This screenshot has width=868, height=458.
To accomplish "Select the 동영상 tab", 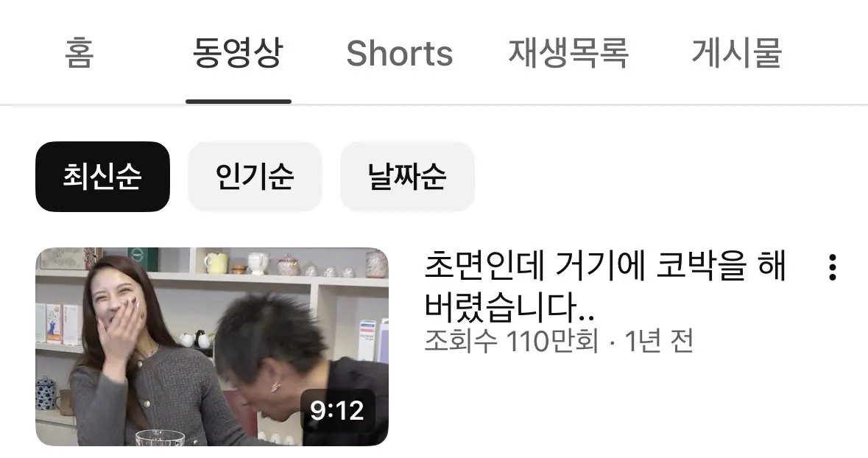I will tap(238, 53).
